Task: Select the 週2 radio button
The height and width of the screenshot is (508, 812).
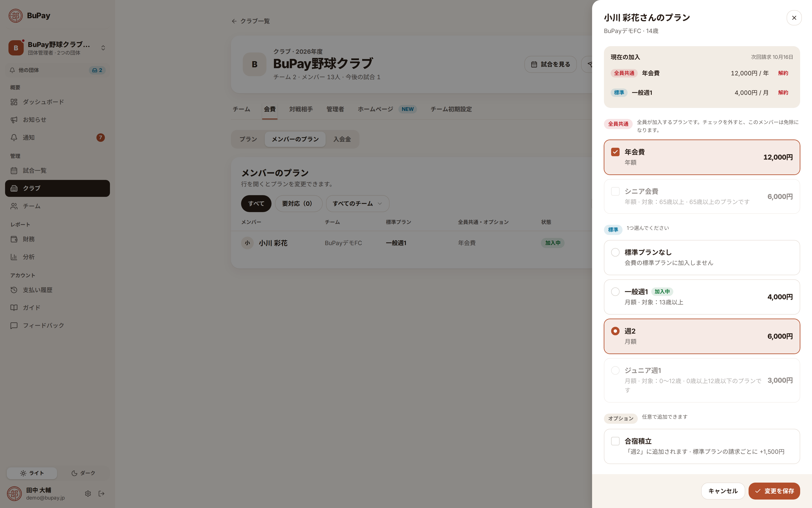Action: pyautogui.click(x=615, y=331)
